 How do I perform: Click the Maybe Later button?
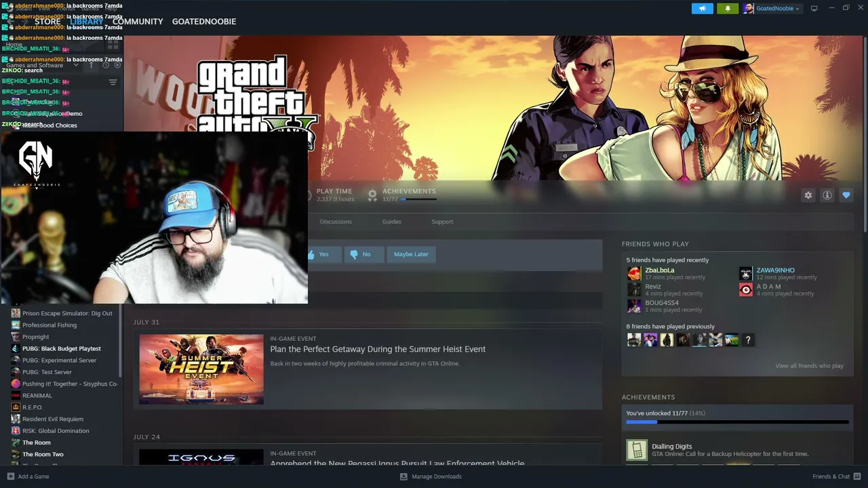point(411,254)
